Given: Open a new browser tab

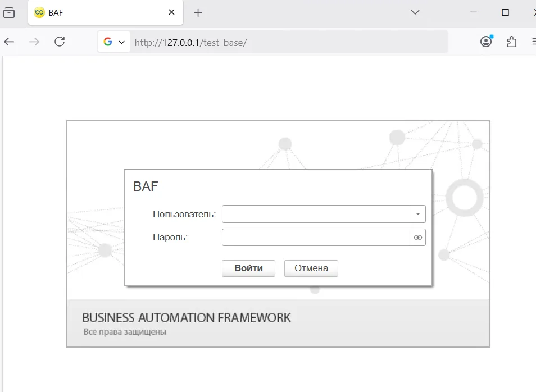Looking at the screenshot, I should [x=198, y=13].
